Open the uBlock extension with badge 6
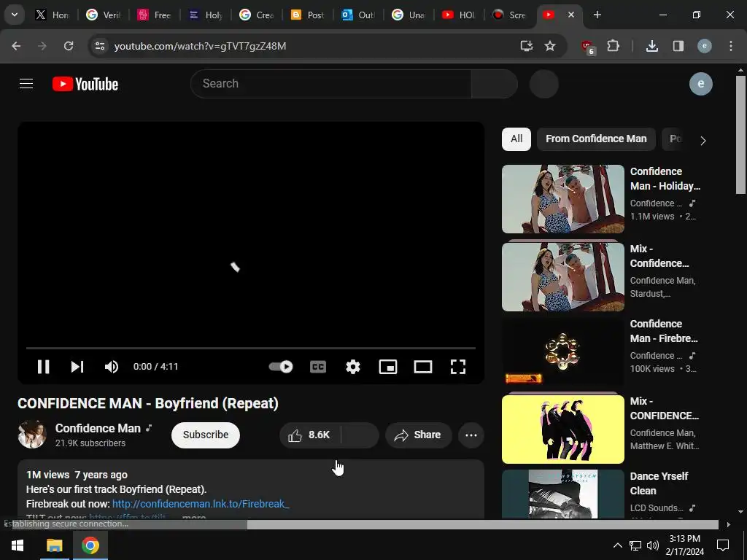This screenshot has width=747, height=560. coord(587,47)
